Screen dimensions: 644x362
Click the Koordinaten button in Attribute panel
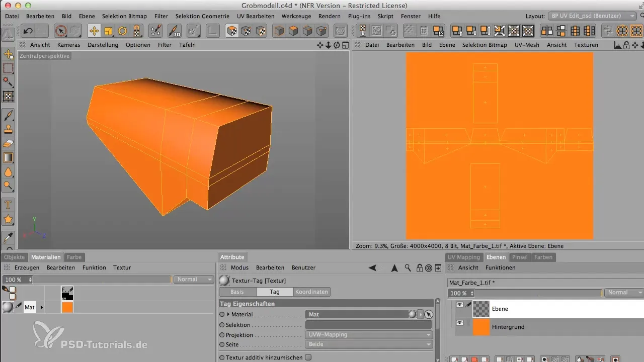[x=312, y=292]
